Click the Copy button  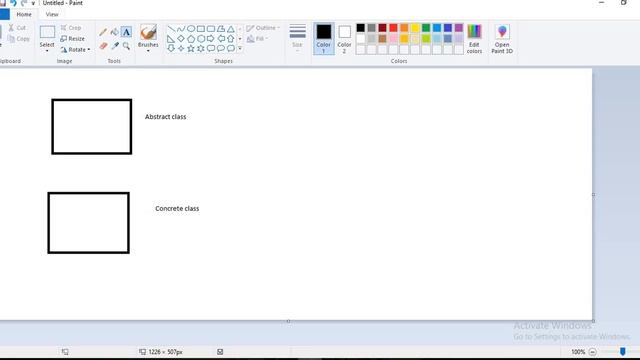(x=19, y=39)
